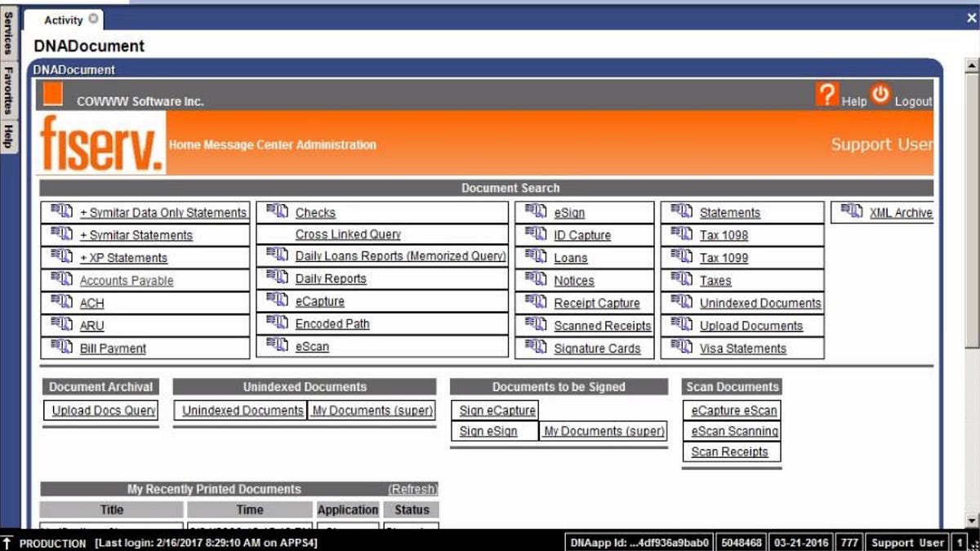The width and height of the screenshot is (980, 551).
Task: Click the orange square icon beside COWWW Software
Action: tap(53, 94)
